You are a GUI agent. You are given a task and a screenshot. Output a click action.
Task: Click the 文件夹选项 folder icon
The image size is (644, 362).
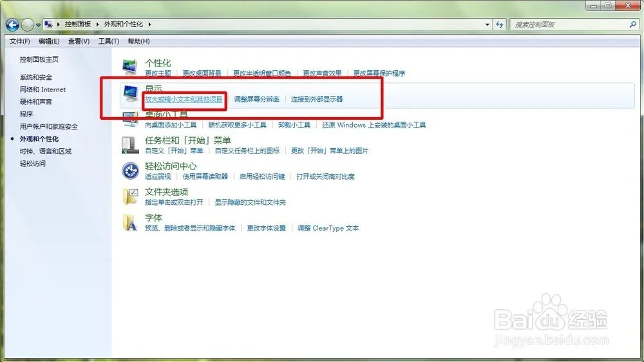[x=130, y=196]
